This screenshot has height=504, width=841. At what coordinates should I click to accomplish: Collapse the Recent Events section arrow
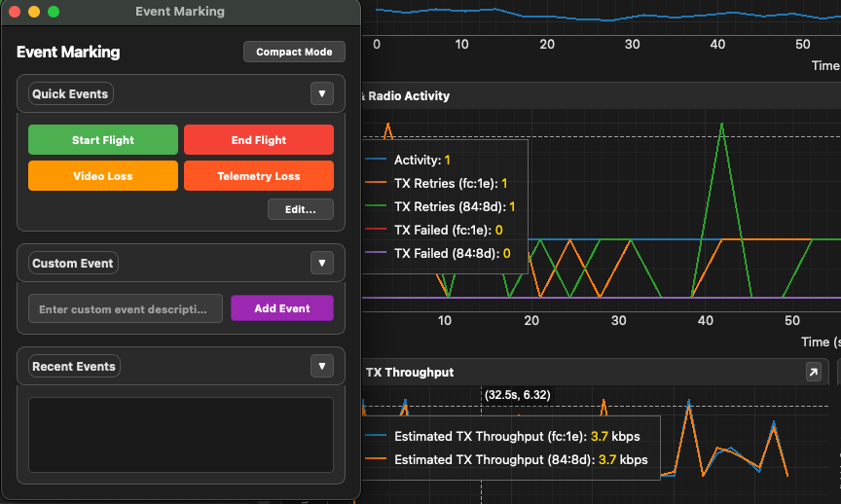click(x=321, y=366)
